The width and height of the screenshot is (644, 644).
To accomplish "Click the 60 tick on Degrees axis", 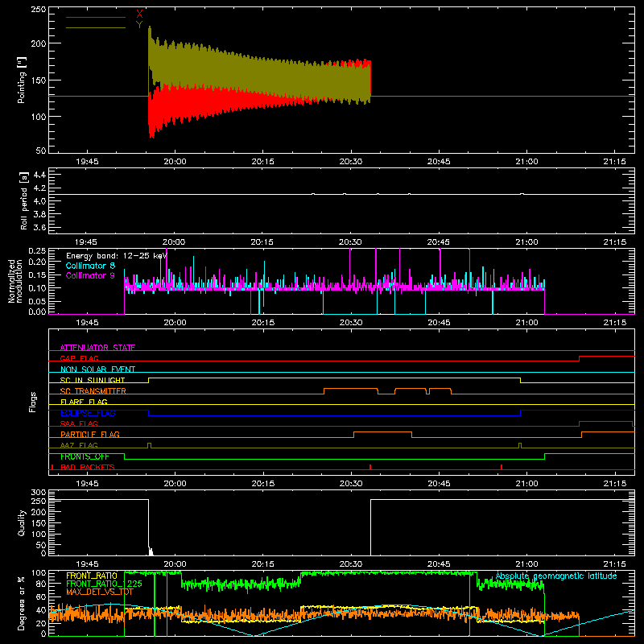I will tap(41, 597).
